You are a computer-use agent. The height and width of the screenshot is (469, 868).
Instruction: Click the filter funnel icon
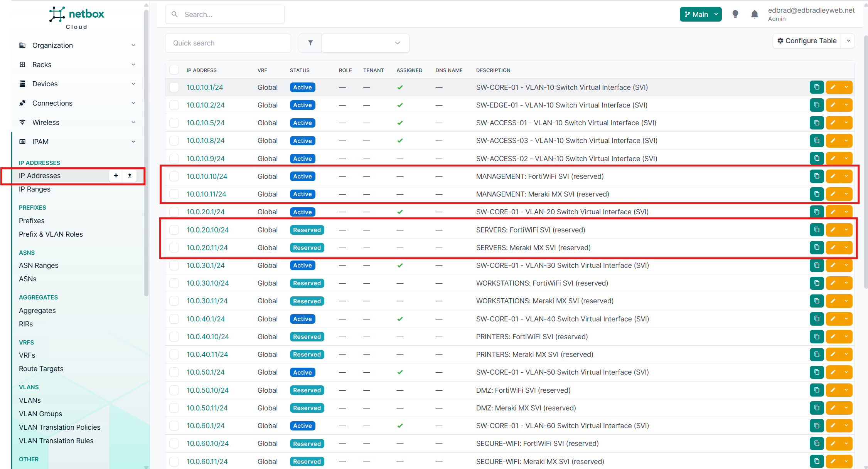[x=310, y=43]
